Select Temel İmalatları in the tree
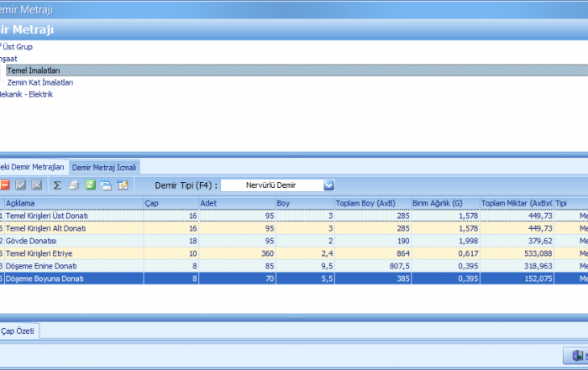 34,70
